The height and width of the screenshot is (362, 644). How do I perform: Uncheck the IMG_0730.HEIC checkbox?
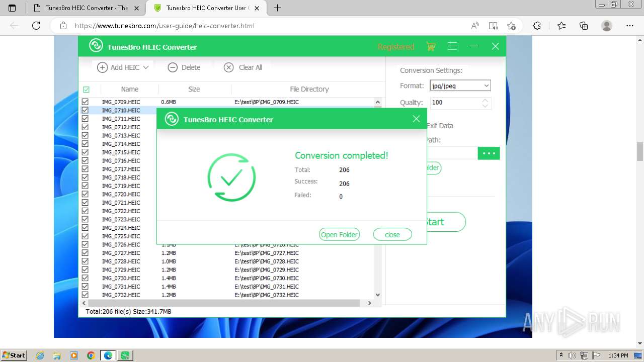[x=85, y=278]
